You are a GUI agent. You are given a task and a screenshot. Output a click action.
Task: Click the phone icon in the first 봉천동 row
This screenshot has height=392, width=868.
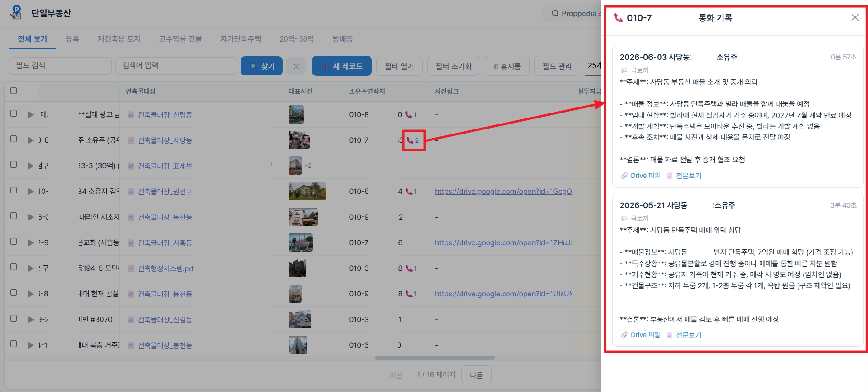pyautogui.click(x=408, y=294)
